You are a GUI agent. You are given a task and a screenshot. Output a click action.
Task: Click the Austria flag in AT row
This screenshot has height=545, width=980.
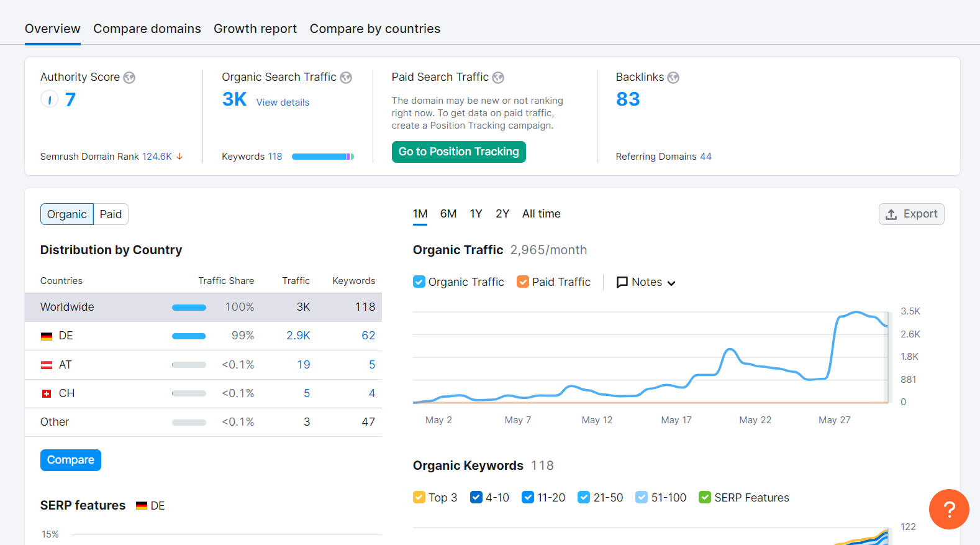coord(47,365)
